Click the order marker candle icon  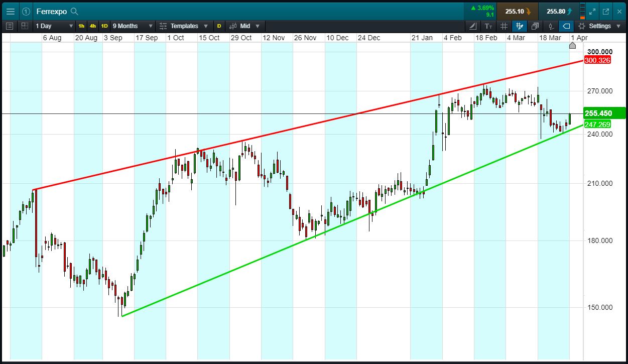(x=551, y=26)
